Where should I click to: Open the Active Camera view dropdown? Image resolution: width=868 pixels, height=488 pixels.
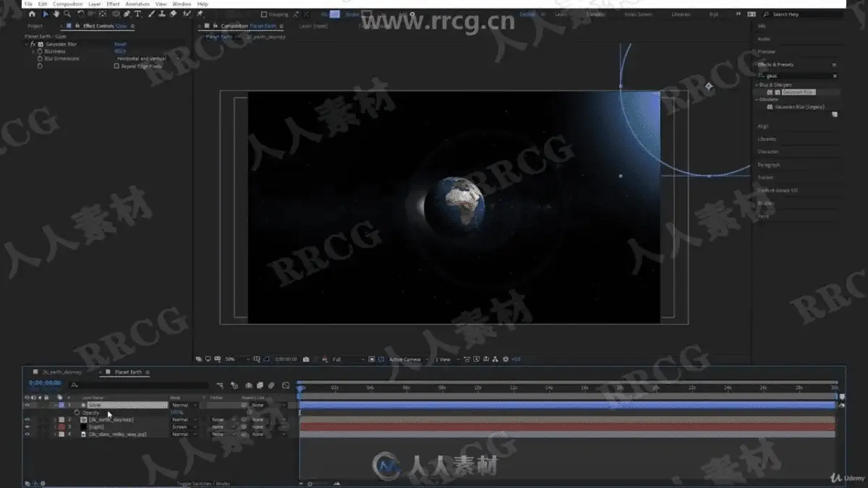pos(408,359)
